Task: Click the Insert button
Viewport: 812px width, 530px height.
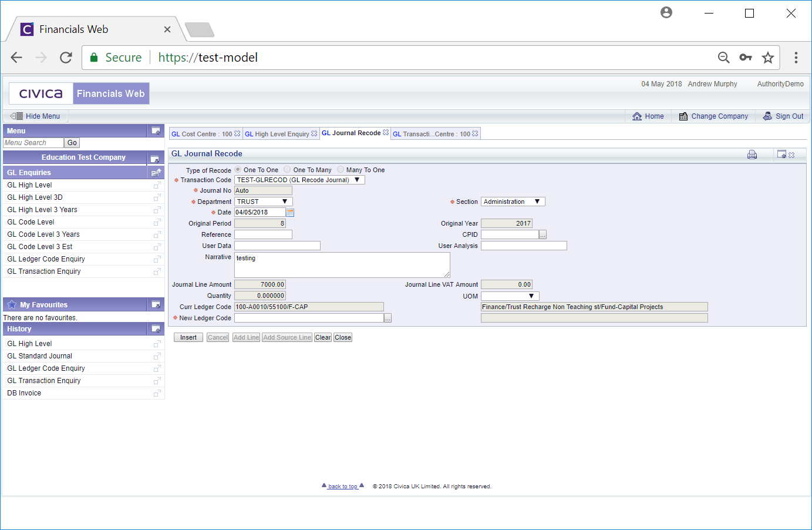Action: tap(188, 337)
